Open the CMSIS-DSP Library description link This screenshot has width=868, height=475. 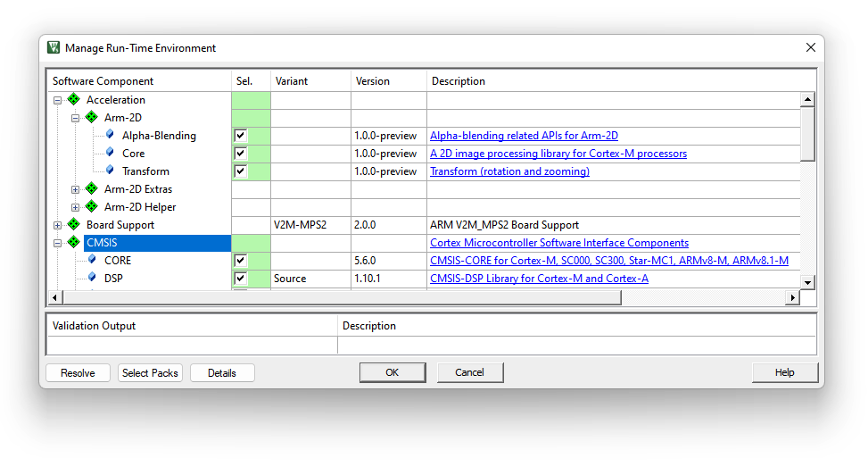tap(539, 279)
